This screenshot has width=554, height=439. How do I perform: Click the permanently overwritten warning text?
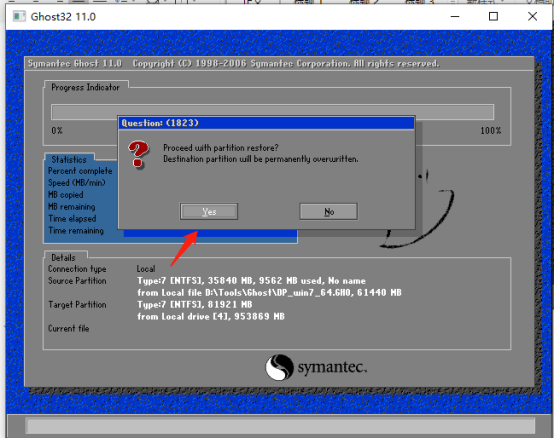[261, 159]
